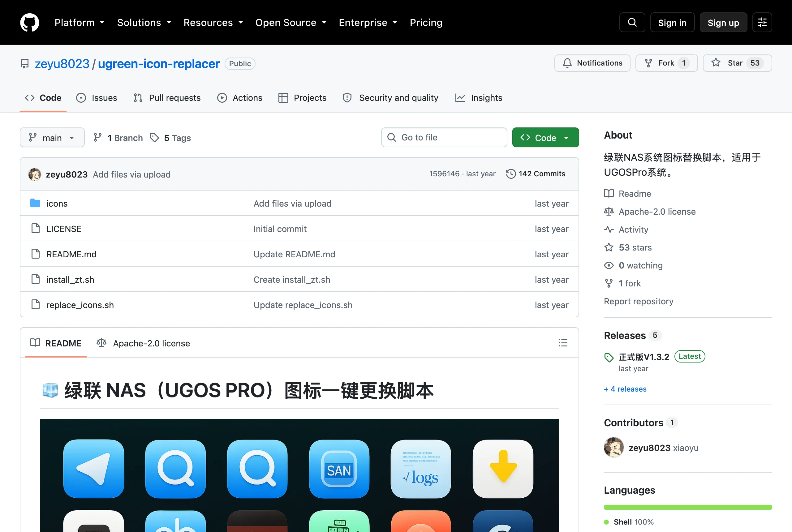Click the Fork icon button

(648, 63)
